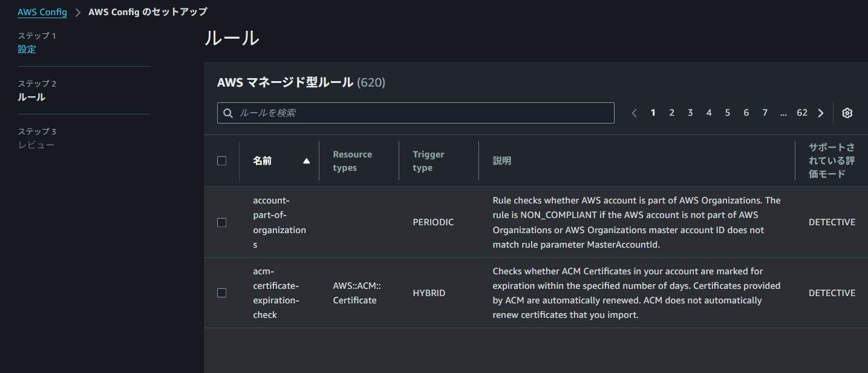The width and height of the screenshot is (868, 373).
Task: Toggle sort arrow beside 名前 column
Action: click(306, 161)
